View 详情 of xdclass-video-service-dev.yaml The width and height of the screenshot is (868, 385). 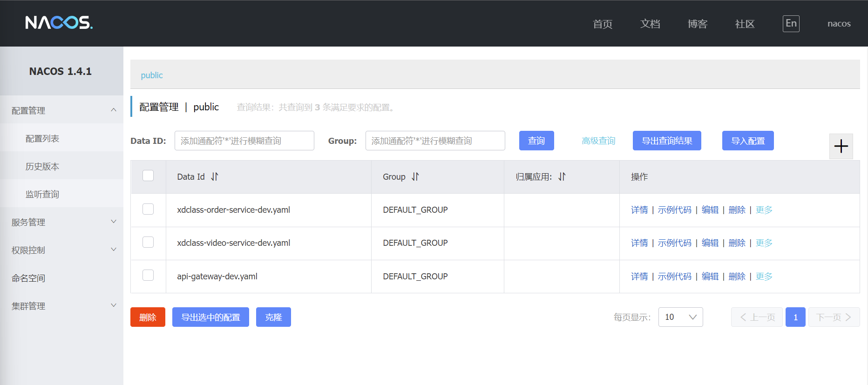[639, 243]
